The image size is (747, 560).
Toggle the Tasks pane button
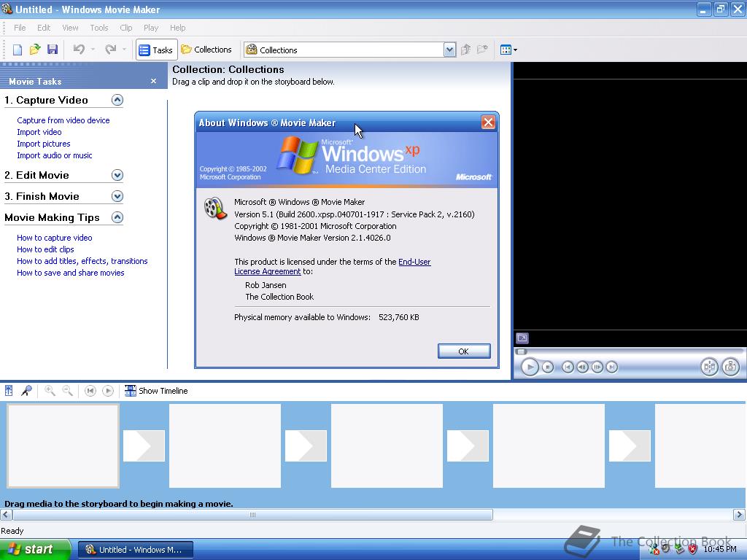[x=156, y=50]
